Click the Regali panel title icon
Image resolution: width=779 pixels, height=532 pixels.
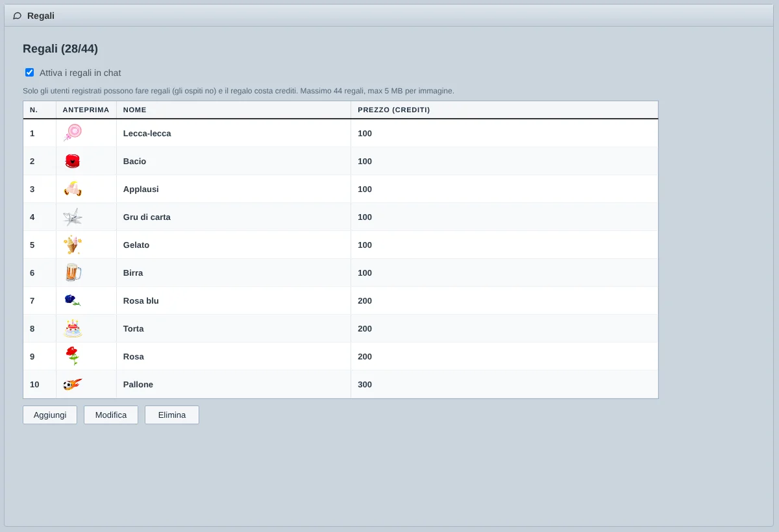17,16
